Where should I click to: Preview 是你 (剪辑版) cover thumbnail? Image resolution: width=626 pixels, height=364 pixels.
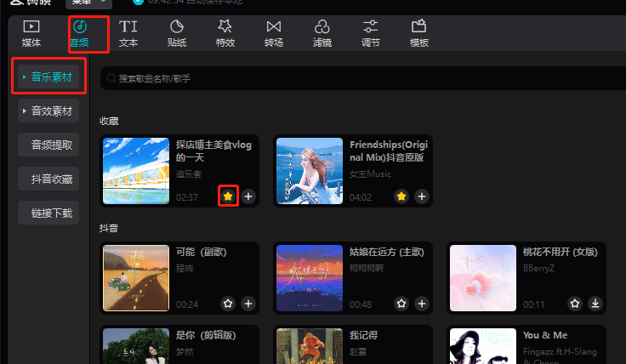136,346
